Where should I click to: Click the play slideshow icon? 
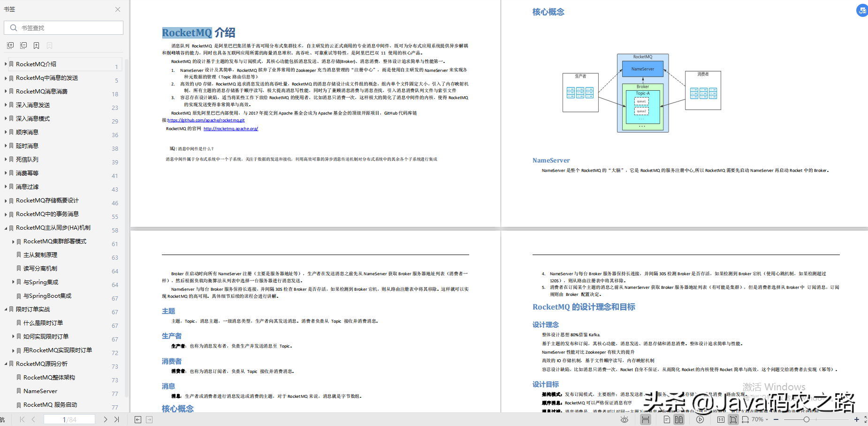tap(700, 419)
